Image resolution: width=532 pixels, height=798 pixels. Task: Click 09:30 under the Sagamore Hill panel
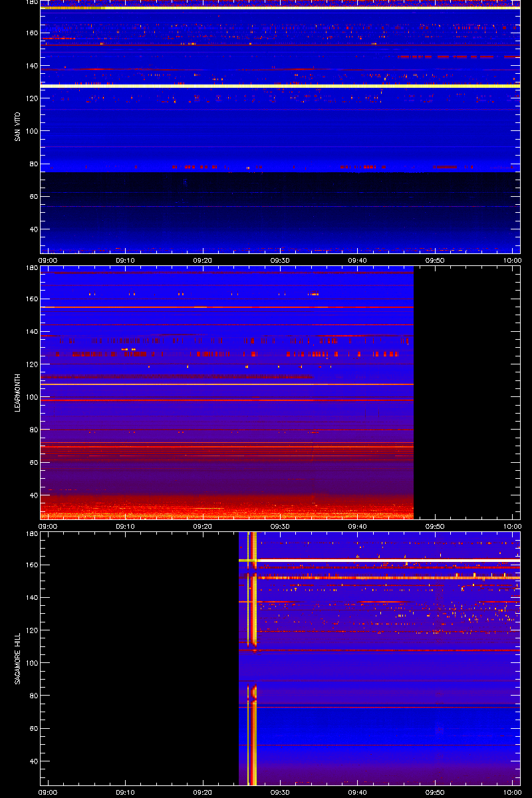coord(281,792)
